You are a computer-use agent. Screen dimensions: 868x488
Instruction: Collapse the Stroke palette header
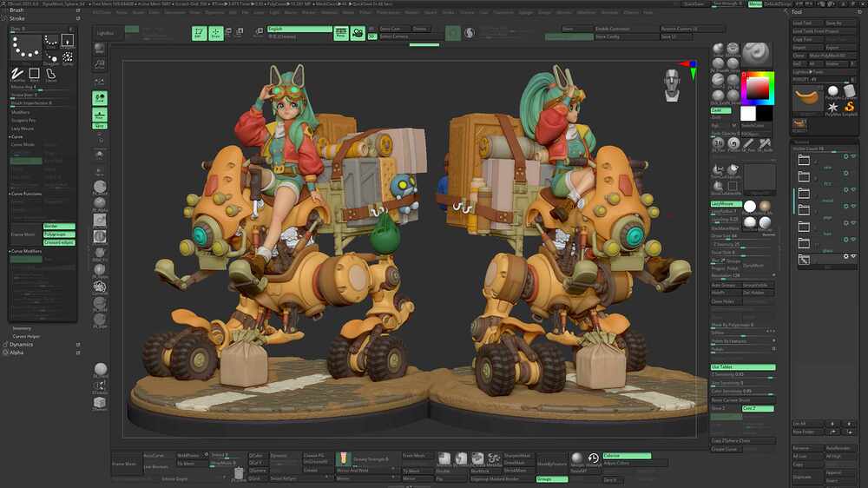(17, 18)
